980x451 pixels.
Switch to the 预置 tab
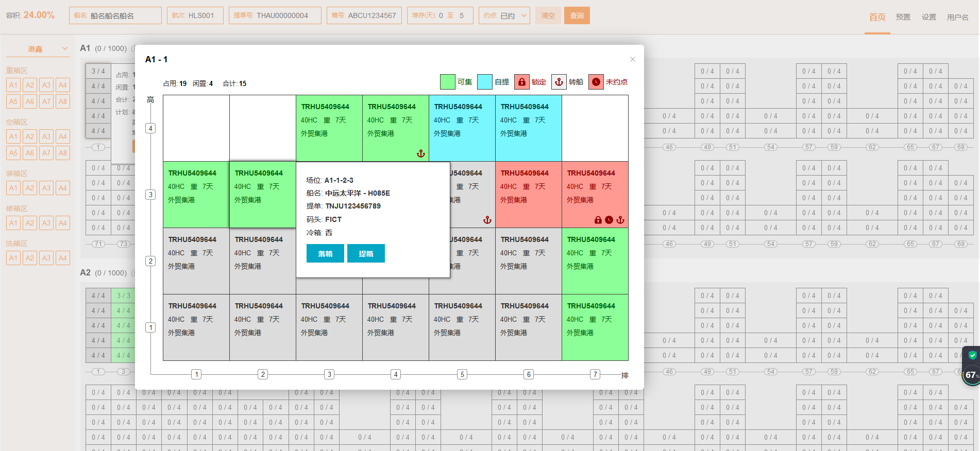(903, 17)
